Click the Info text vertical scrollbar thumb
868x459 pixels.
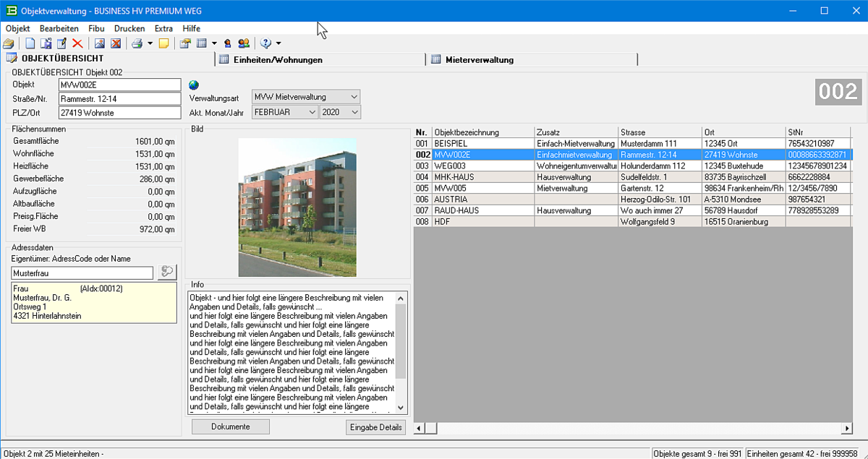pyautogui.click(x=401, y=340)
